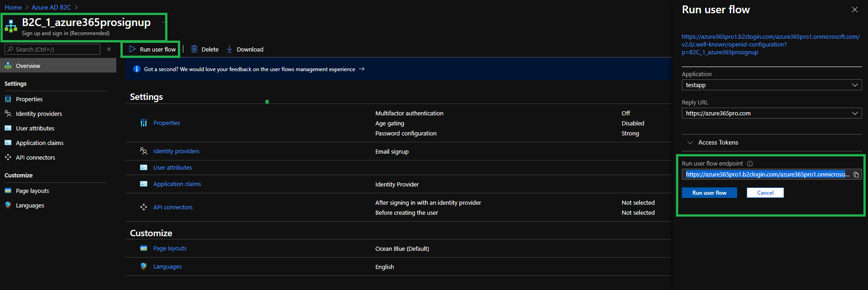Click the Page layouts link under Customize
Viewport: 868px width, 290px height.
[x=170, y=248]
